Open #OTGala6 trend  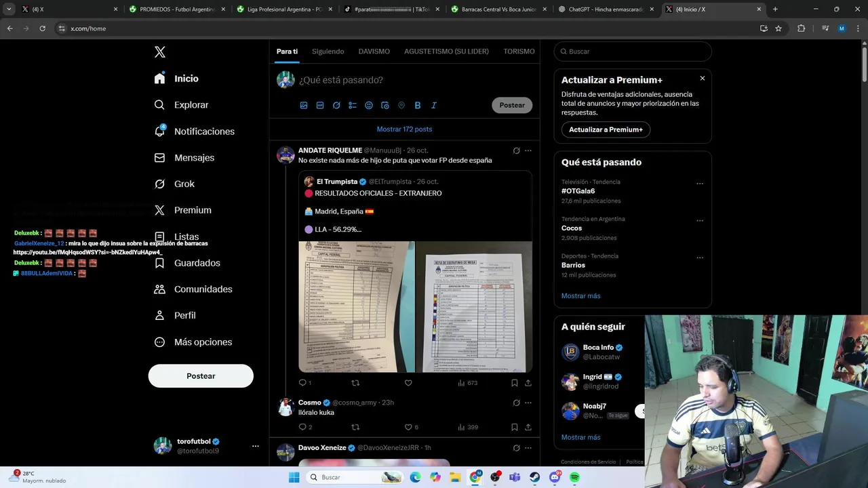[578, 191]
